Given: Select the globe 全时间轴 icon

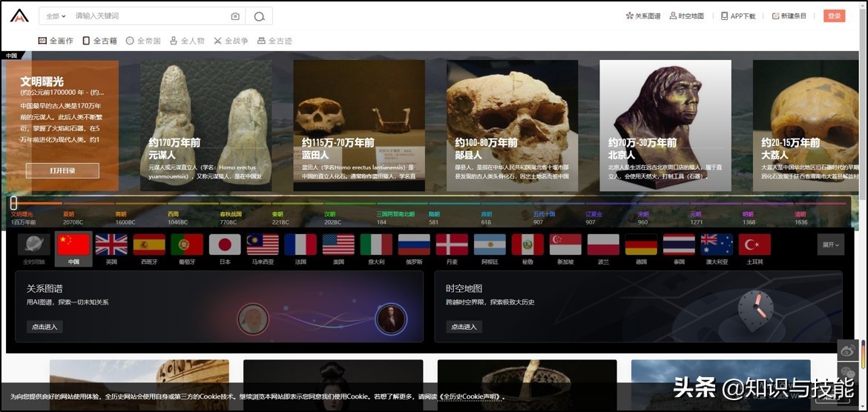Looking at the screenshot, I should (x=34, y=245).
